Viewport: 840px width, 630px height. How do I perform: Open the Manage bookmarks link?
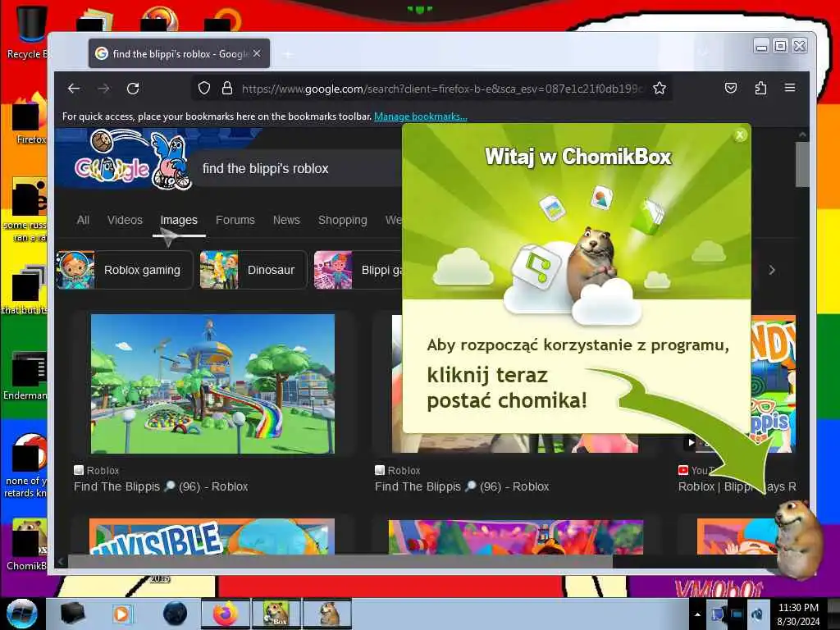421,116
